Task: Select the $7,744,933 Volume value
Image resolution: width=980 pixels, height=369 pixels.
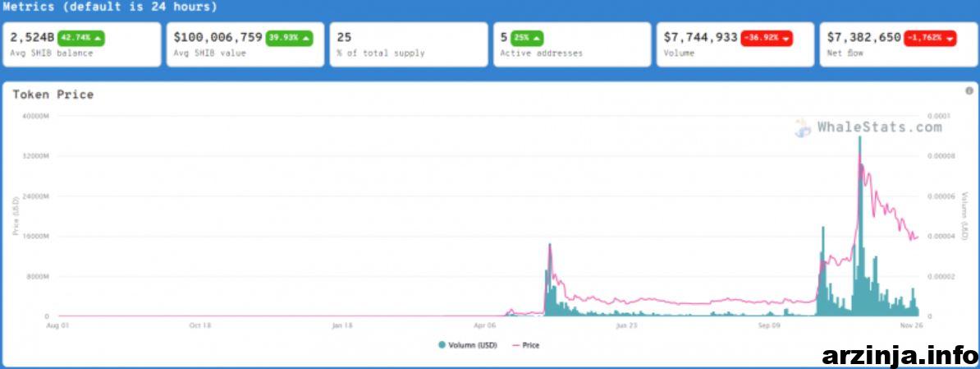Action: point(701,38)
